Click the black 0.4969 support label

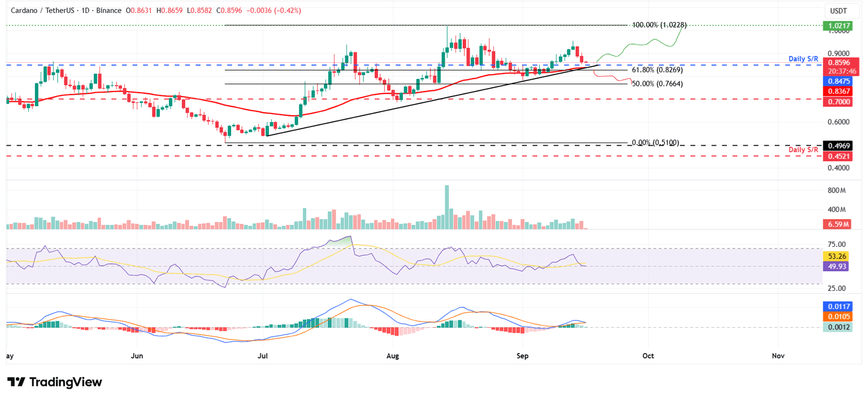[839, 146]
